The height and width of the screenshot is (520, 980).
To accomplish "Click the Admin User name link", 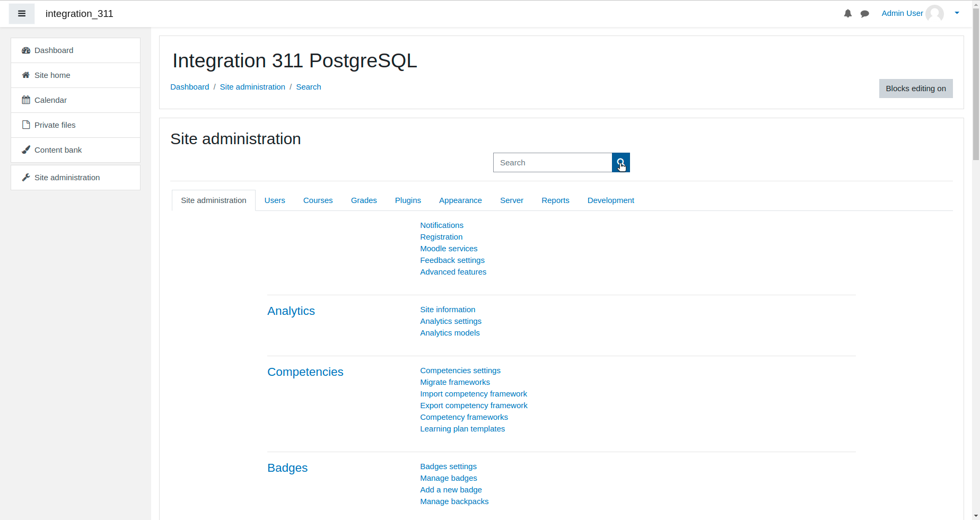I will point(902,13).
